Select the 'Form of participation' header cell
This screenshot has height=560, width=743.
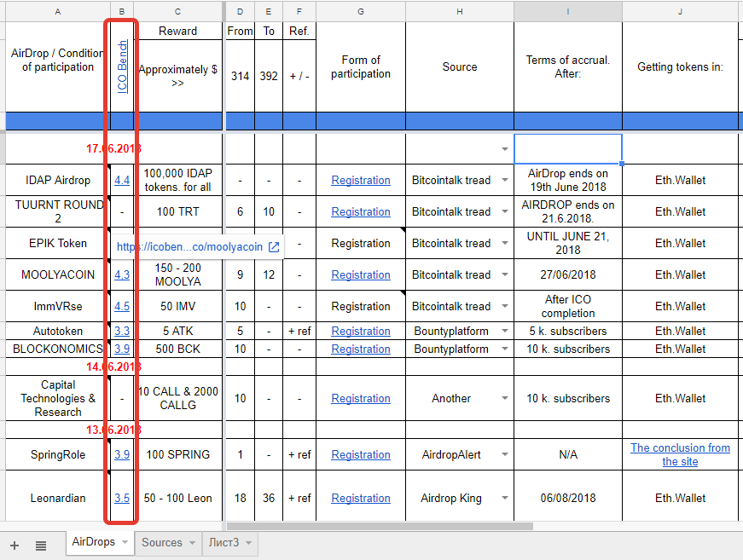[361, 66]
